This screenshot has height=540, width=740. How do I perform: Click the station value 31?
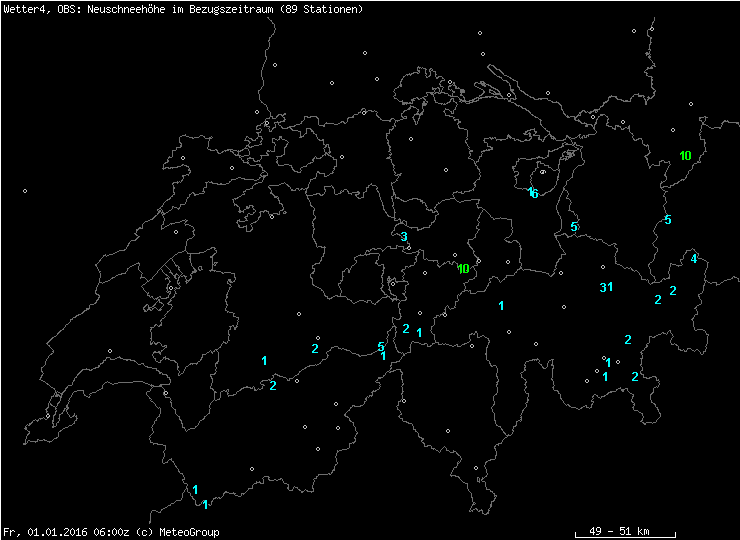tap(605, 288)
